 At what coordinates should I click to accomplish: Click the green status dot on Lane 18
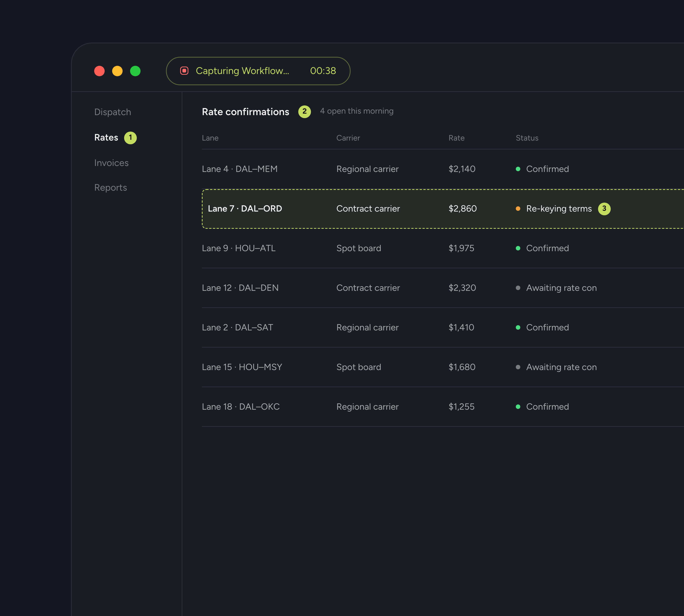pyautogui.click(x=518, y=407)
